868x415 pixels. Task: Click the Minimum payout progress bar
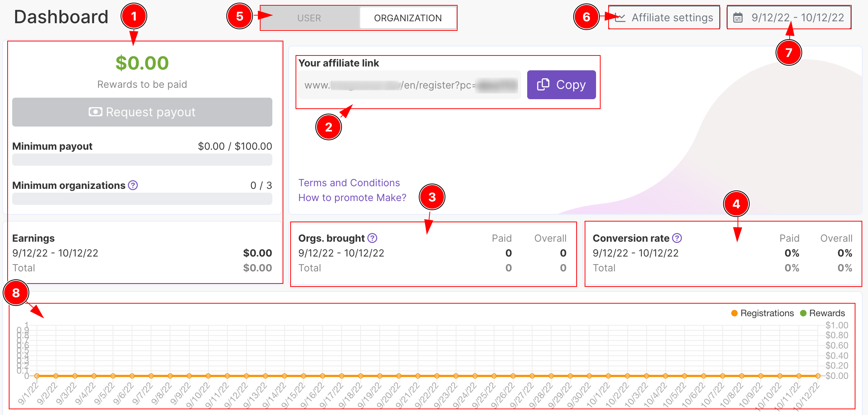[x=142, y=160]
